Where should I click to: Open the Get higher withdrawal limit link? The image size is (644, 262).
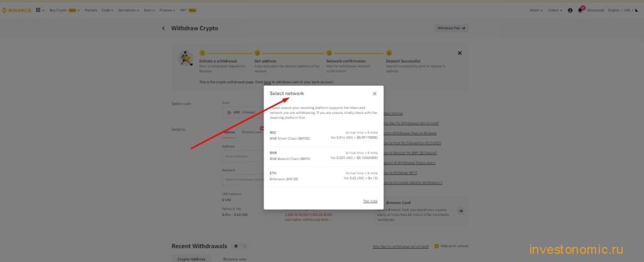tap(308, 220)
